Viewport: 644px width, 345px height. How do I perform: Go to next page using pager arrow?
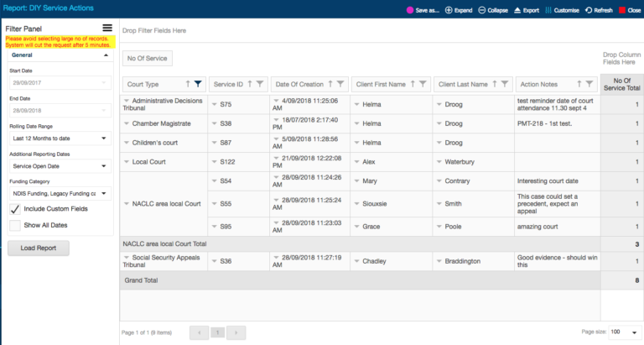coord(236,332)
